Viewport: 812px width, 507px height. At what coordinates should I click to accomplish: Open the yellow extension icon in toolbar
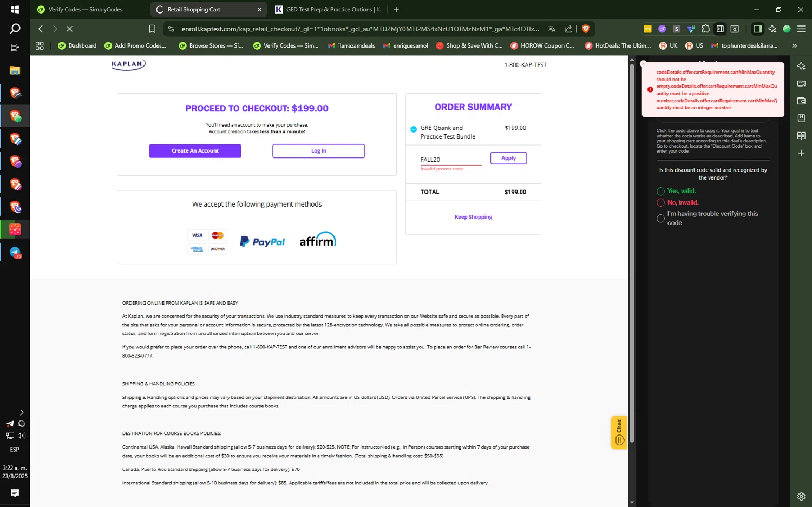[x=647, y=29]
